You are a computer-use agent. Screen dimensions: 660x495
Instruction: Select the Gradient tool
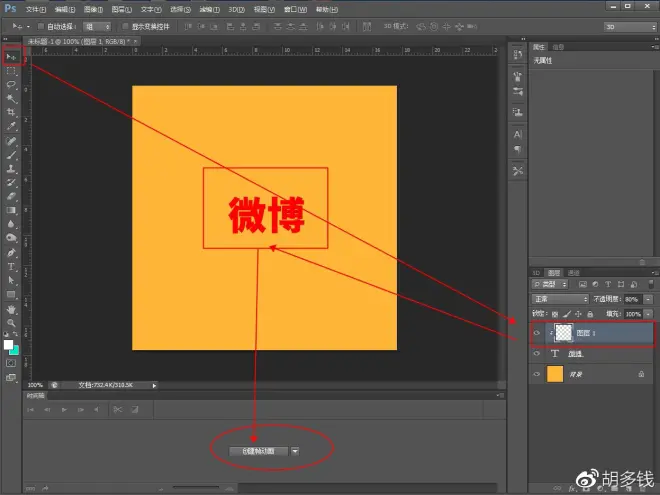[x=11, y=210]
